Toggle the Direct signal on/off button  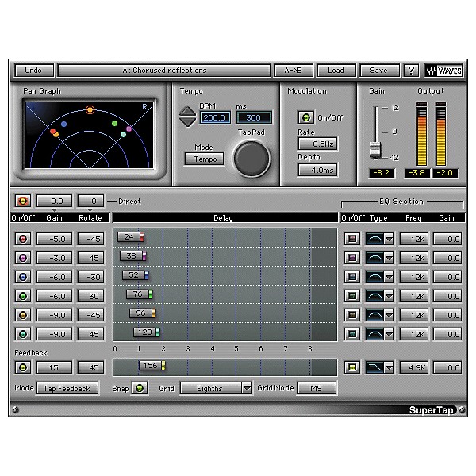(23, 201)
